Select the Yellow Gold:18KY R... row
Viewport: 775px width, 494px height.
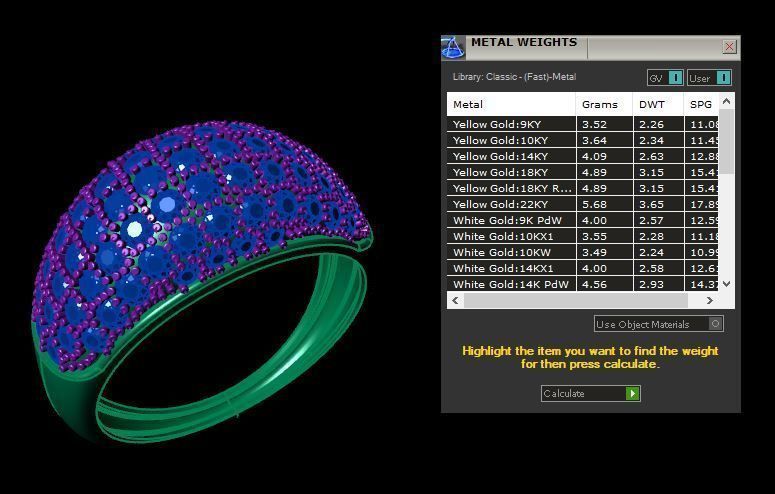click(583, 188)
